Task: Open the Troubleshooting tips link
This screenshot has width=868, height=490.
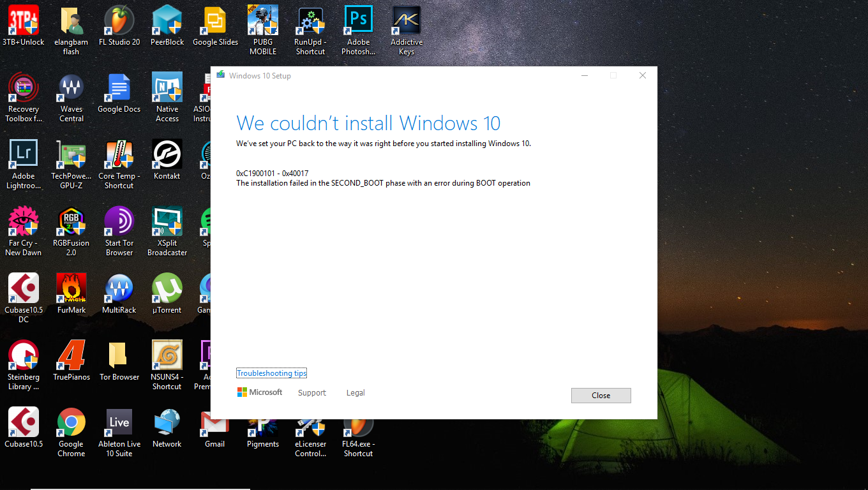Action: (272, 373)
